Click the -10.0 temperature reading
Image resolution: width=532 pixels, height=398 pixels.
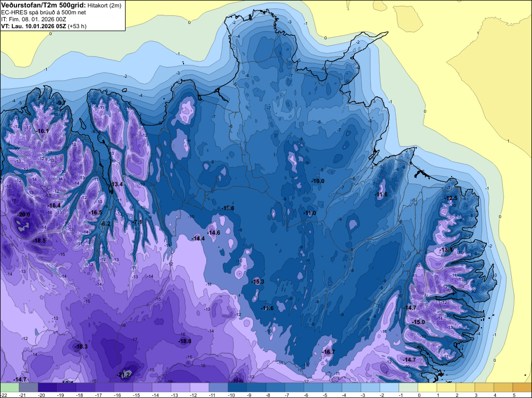click(x=318, y=181)
